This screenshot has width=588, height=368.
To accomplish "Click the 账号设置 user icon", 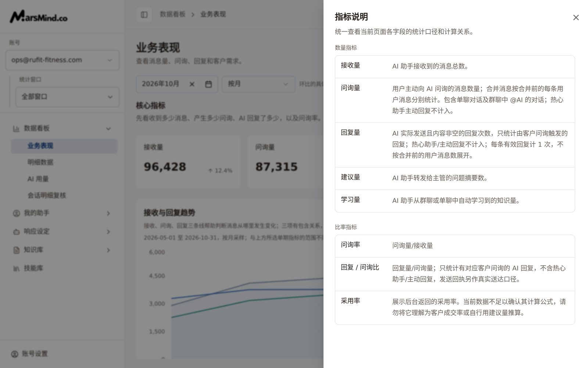I will [x=15, y=354].
